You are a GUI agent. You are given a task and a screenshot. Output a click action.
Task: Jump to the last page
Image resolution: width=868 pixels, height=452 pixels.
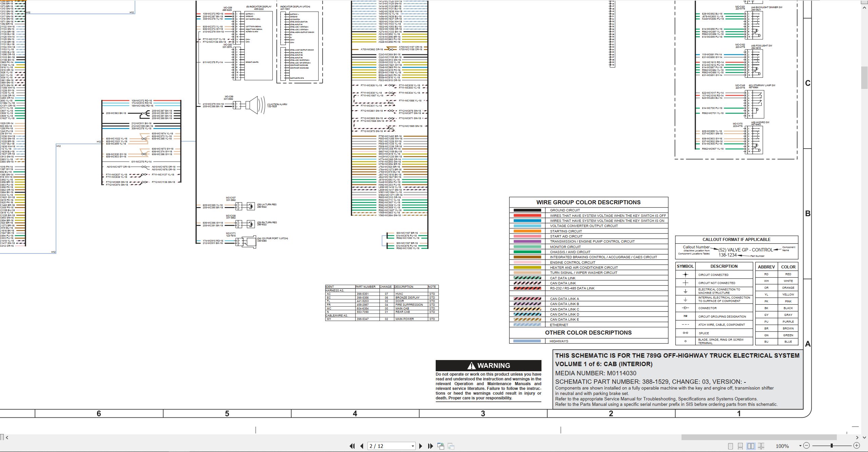click(x=431, y=446)
